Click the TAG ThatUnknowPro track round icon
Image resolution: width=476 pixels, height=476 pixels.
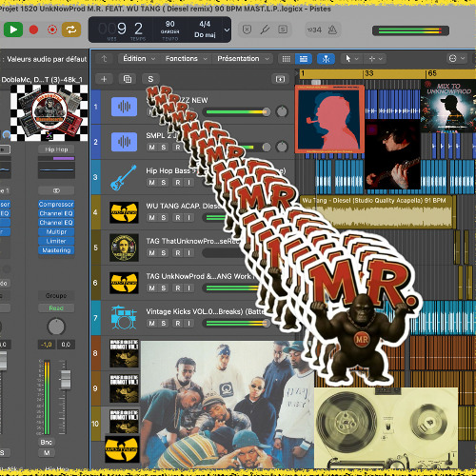pos(124,248)
